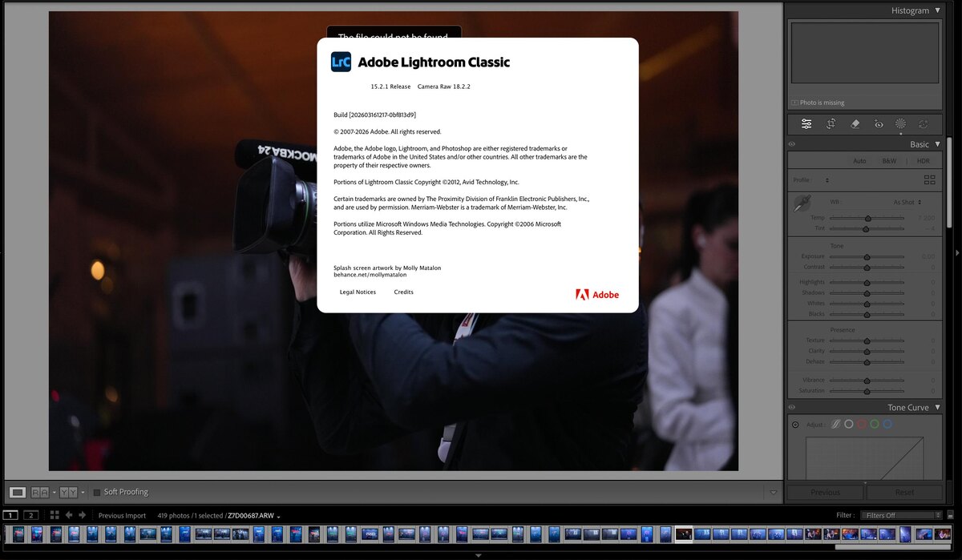Image resolution: width=962 pixels, height=560 pixels.
Task: Select main window display button 1
Action: pos(10,515)
